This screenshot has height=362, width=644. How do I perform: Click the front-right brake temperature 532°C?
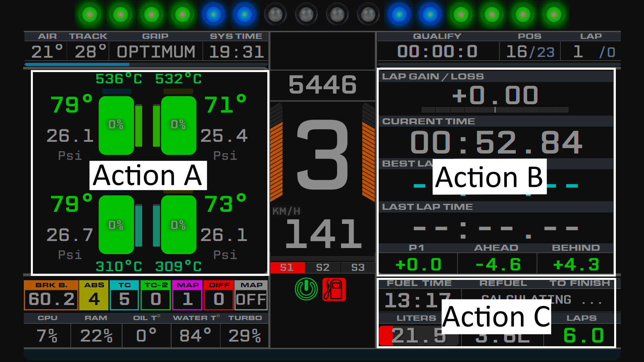tap(178, 79)
